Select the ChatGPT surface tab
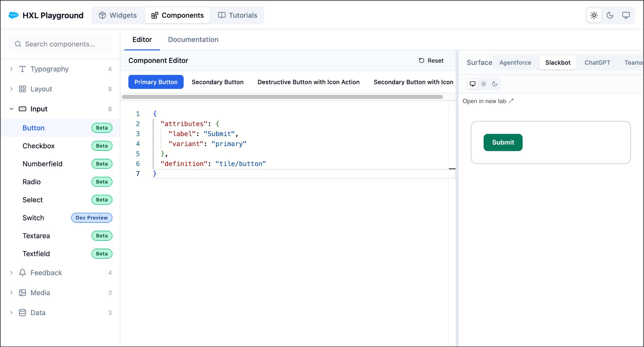Viewport: 644px width, 347px height. coord(597,63)
